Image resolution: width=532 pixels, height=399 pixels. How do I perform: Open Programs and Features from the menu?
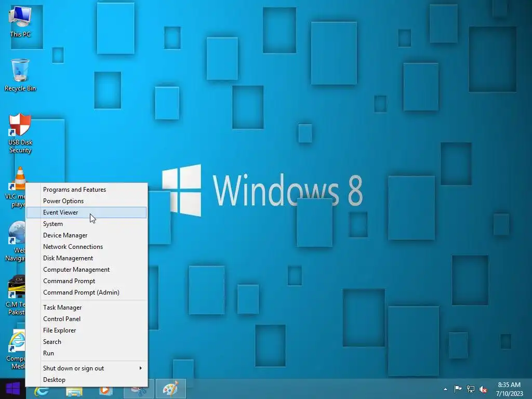pyautogui.click(x=87, y=190)
